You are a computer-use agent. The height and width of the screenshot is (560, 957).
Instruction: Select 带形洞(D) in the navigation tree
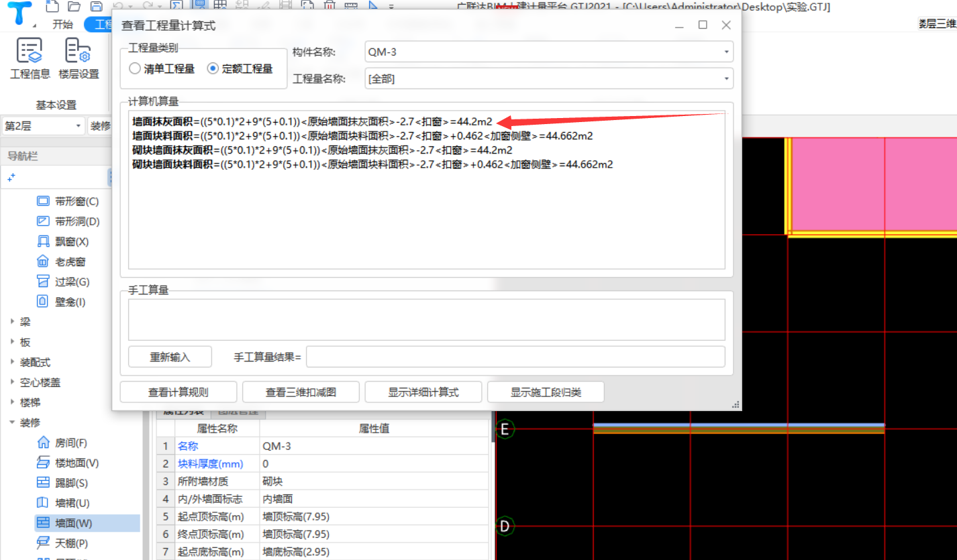[x=68, y=221]
